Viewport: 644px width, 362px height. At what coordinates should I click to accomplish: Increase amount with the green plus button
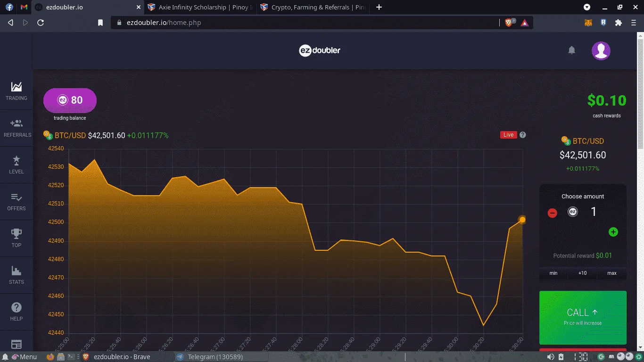(x=613, y=232)
